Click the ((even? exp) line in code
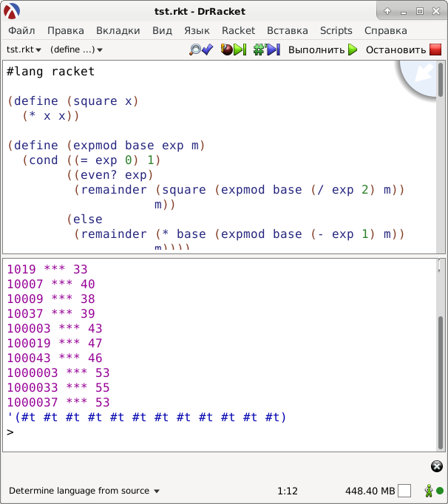The width and height of the screenshot is (448, 504). tap(110, 175)
